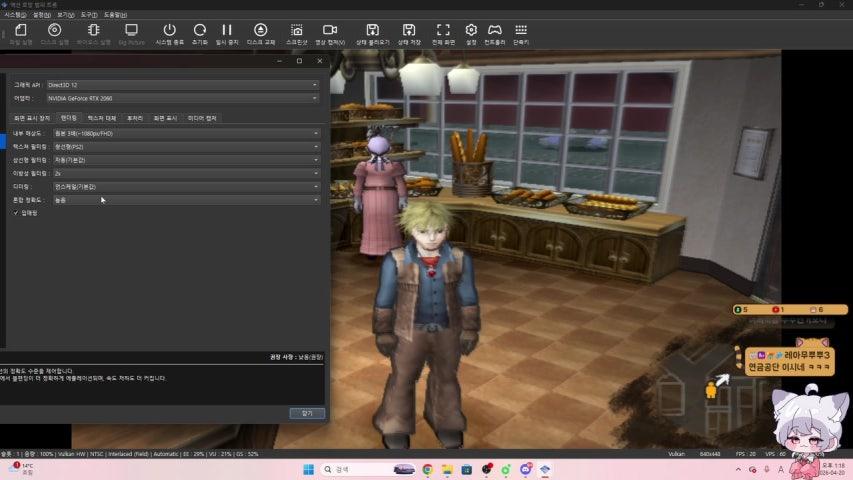853x480 pixels.
Task: Open Controllers settings via the gamepad icon
Action: click(x=494, y=31)
